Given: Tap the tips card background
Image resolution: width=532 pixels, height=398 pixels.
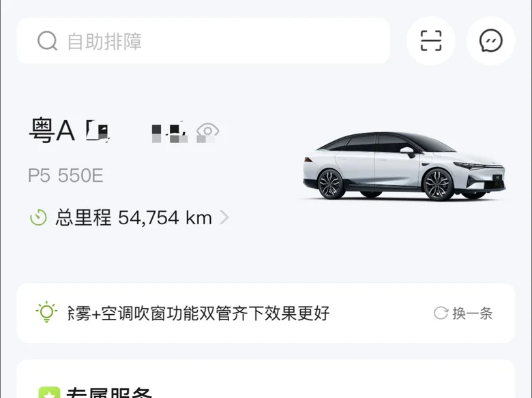Looking at the screenshot, I should 266,313.
